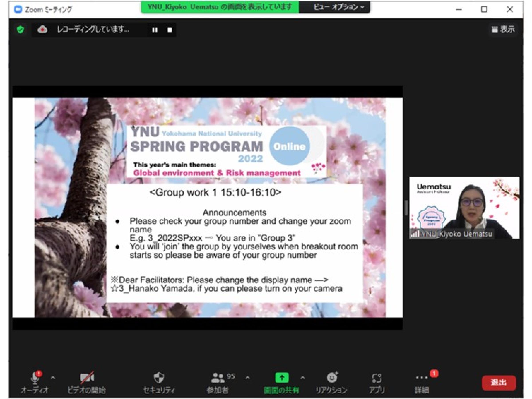Click the green screen-sharing notice for YNU_Kiyoko Uematsu
The width and height of the screenshot is (532, 399).
point(220,7)
